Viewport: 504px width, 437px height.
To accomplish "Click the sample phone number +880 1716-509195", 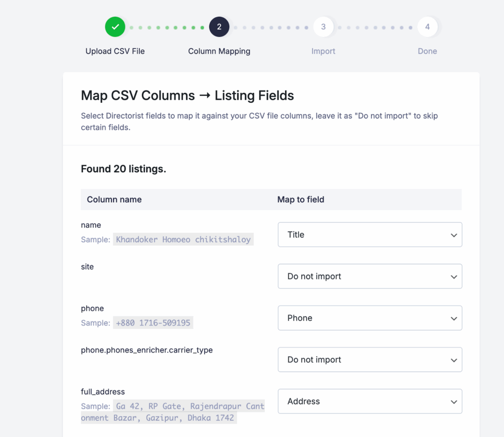I will point(153,323).
